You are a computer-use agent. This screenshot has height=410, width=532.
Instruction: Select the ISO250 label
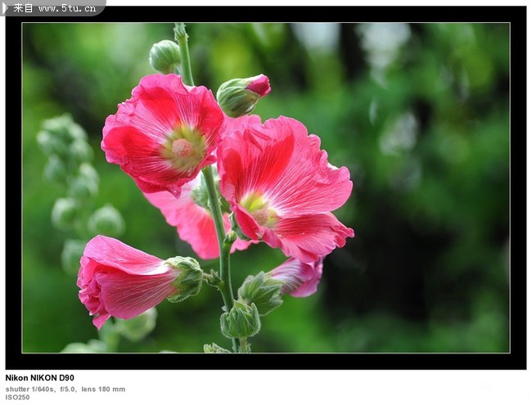(17, 398)
